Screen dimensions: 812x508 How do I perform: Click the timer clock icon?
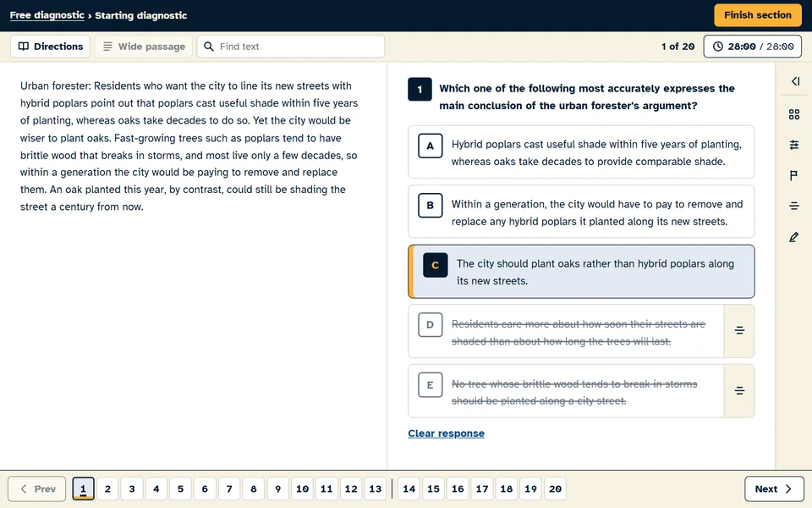pos(718,47)
